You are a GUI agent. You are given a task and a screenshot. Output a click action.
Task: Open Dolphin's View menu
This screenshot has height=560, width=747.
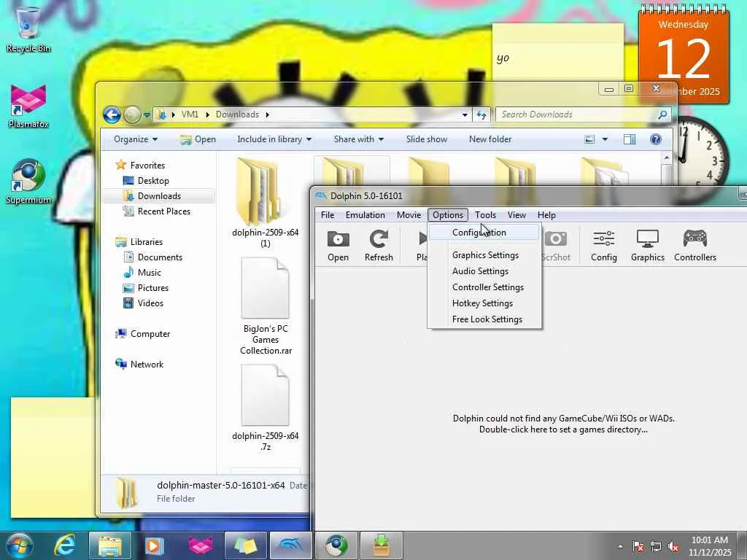pyautogui.click(x=516, y=215)
